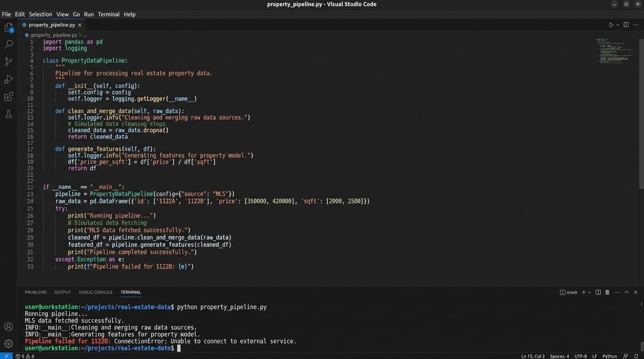The height and width of the screenshot is (359, 644).
Task: Open the new terminal launch profile dropdown
Action: pos(589,292)
